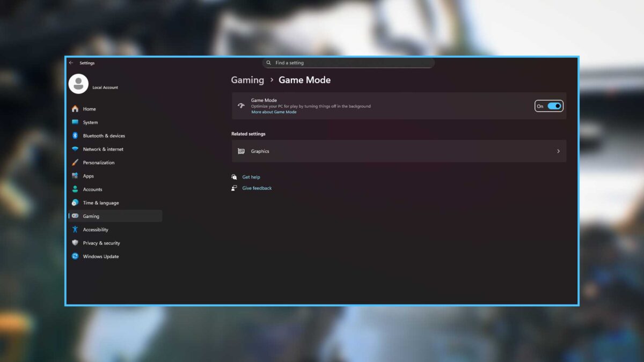The height and width of the screenshot is (362, 644).
Task: Click the Graphics row chevron arrow
Action: [558, 151]
